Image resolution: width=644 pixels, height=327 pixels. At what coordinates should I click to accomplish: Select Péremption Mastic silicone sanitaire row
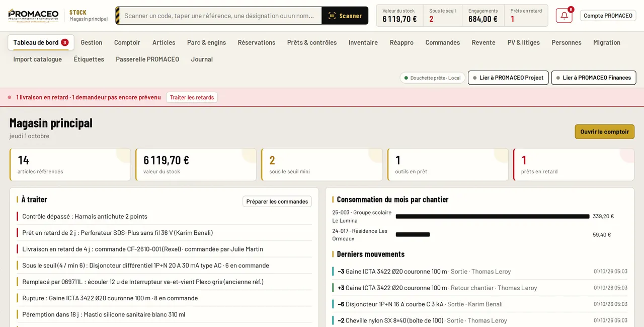coord(164,314)
